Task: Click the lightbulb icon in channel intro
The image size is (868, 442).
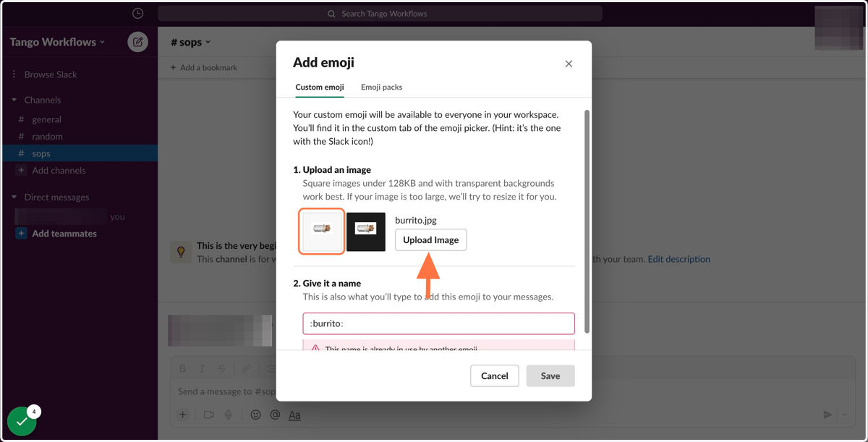Action: pos(181,251)
